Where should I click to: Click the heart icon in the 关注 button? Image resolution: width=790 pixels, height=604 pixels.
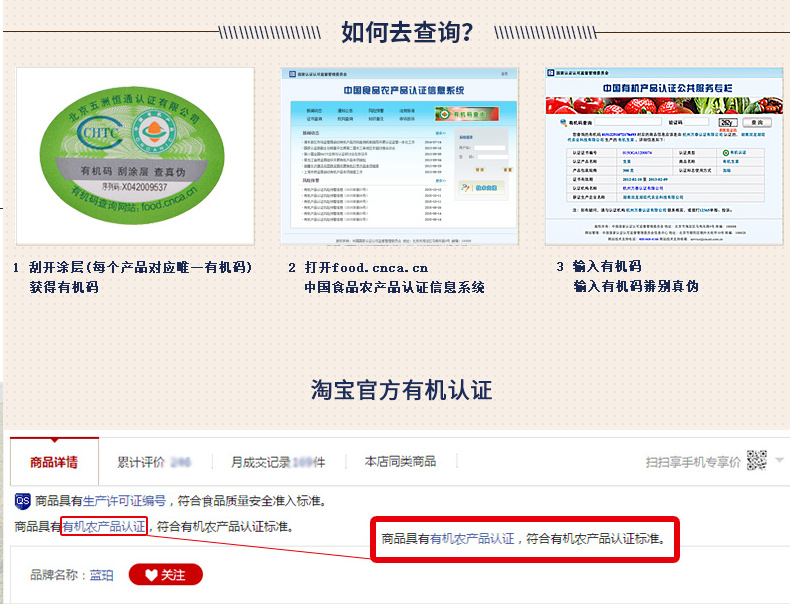coord(150,575)
